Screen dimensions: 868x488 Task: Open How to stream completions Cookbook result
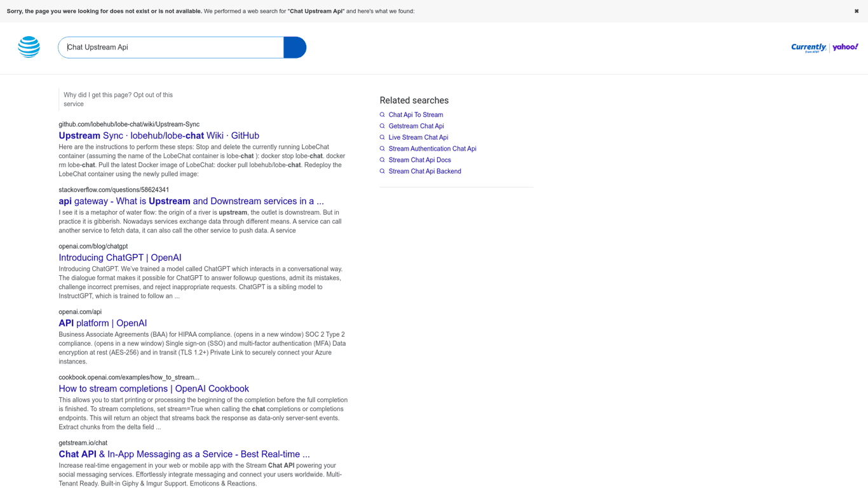click(154, 389)
